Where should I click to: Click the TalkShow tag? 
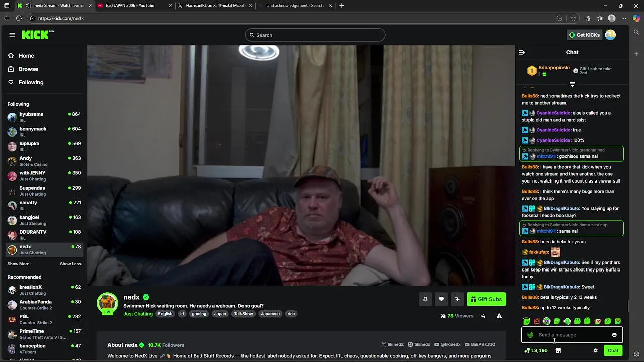click(x=244, y=314)
